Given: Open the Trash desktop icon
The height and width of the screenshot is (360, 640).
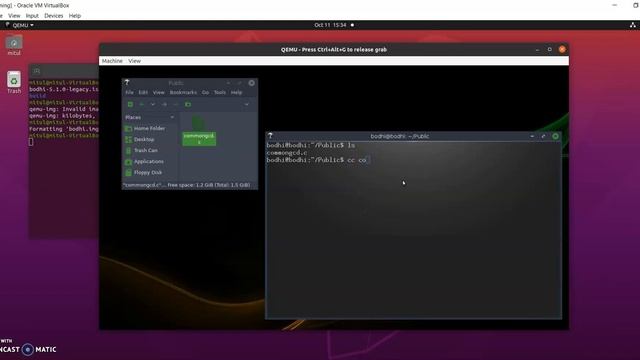Looking at the screenshot, I should click(x=14, y=82).
